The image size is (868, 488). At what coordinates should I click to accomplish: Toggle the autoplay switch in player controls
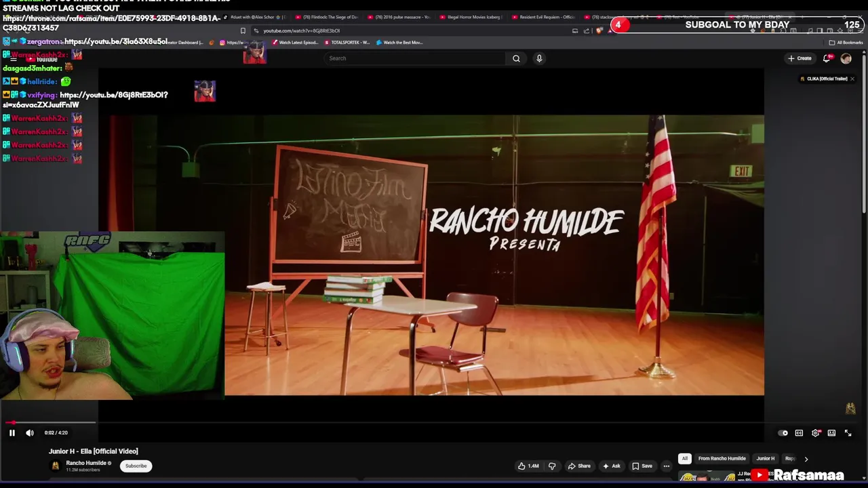(x=783, y=433)
